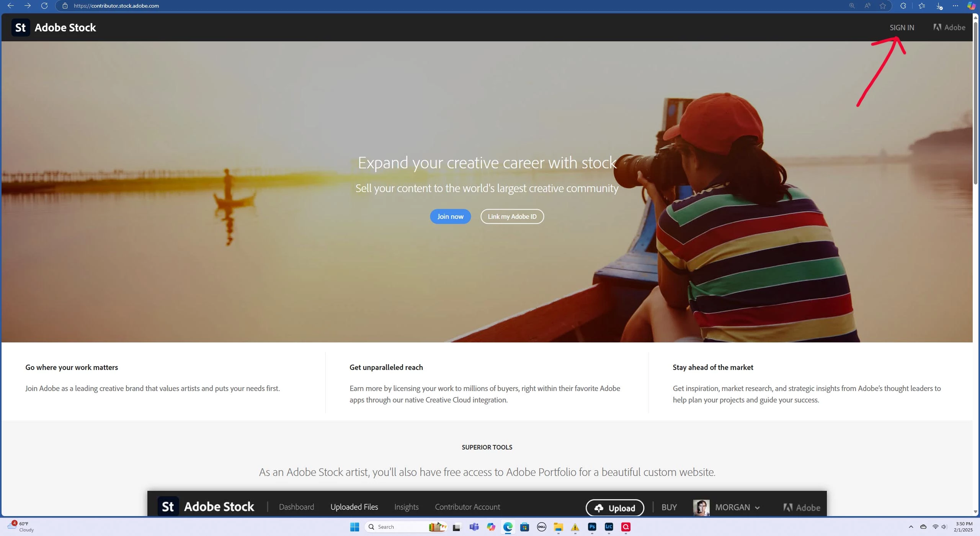Image resolution: width=980 pixels, height=536 pixels.
Task: Add this page to favorites star
Action: point(883,6)
